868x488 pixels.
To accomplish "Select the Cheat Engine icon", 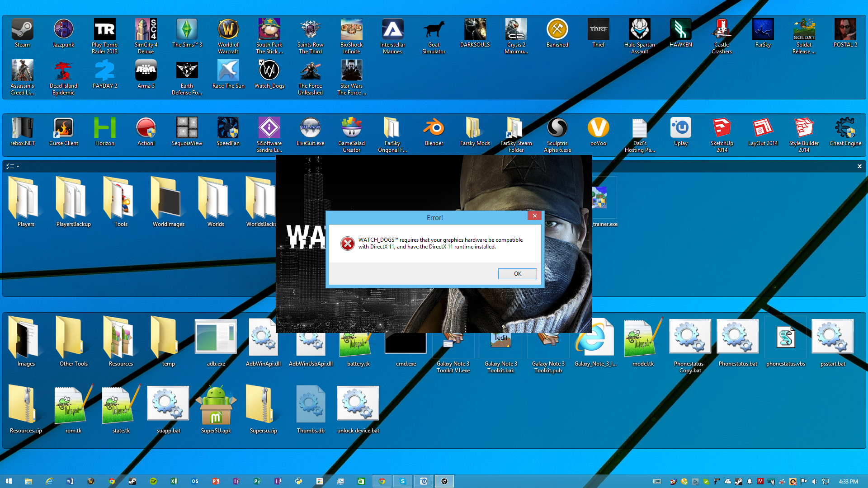I will (845, 128).
